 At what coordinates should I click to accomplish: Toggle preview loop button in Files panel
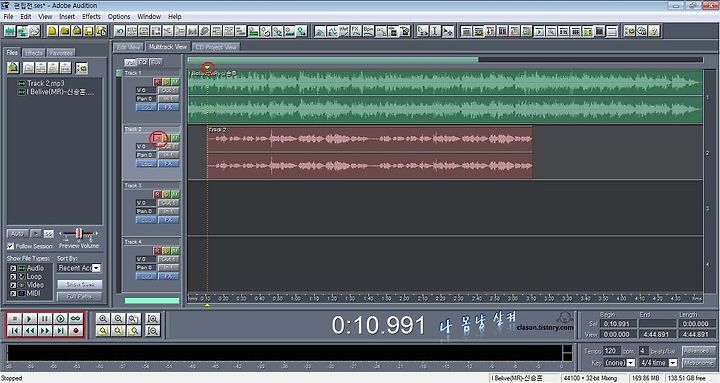point(49,234)
